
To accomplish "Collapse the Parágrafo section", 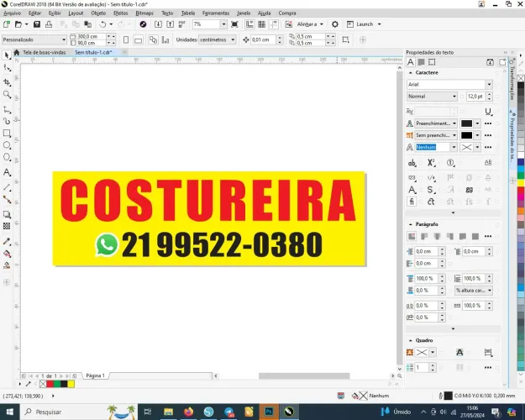I will [x=411, y=224].
